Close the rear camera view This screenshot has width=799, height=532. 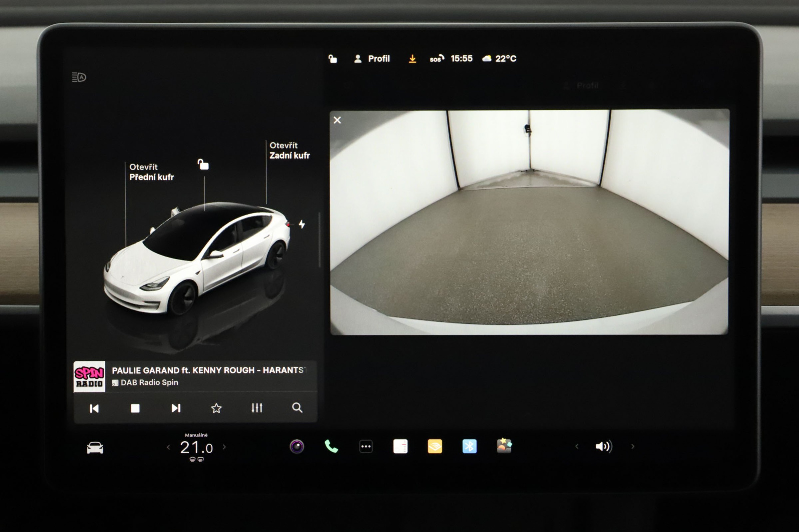click(338, 120)
